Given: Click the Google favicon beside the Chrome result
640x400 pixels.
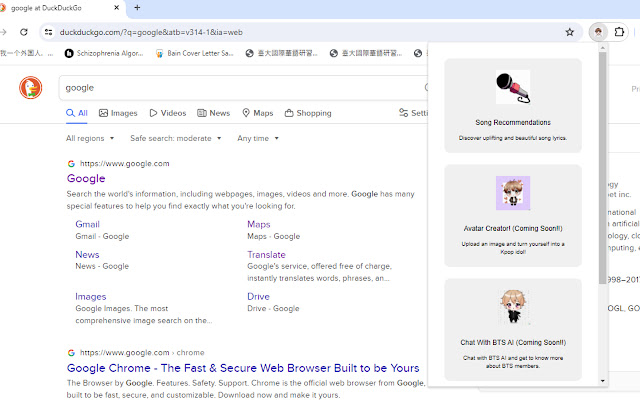Looking at the screenshot, I should pyautogui.click(x=71, y=353).
